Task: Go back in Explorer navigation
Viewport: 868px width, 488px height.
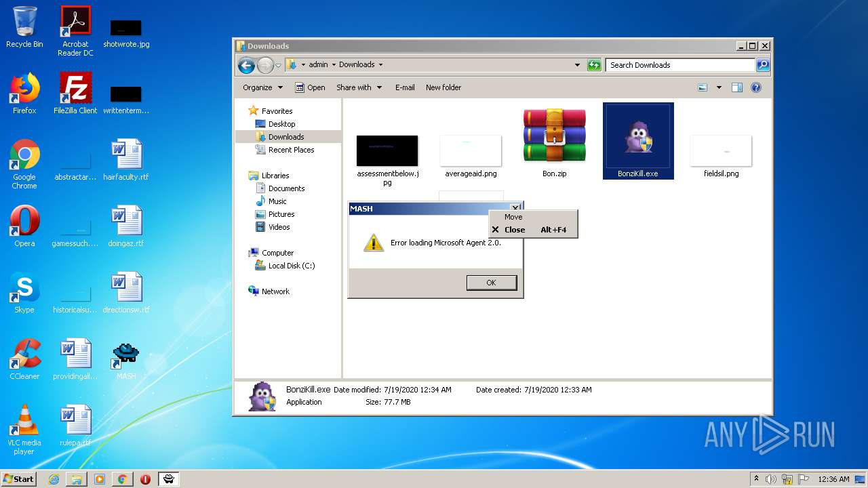Action: 246,65
